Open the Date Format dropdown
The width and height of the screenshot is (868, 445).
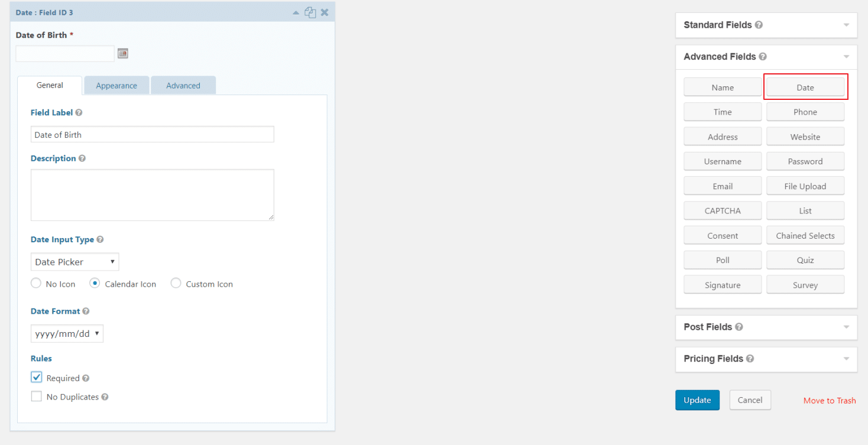pos(67,333)
